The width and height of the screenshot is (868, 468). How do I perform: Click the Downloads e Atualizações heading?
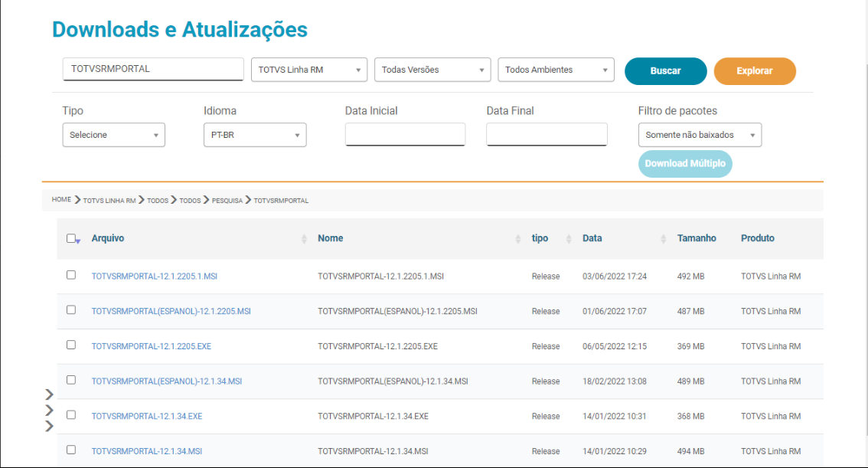[x=180, y=30]
